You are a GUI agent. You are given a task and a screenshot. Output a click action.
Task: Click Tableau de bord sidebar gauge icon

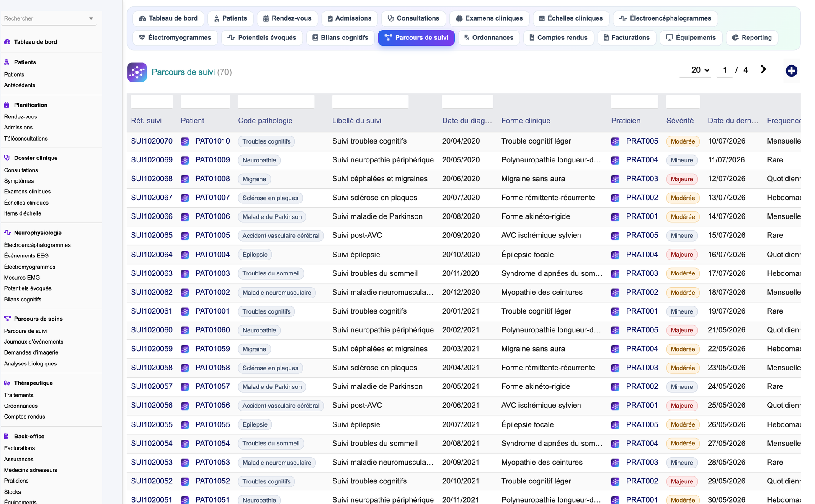[7, 42]
